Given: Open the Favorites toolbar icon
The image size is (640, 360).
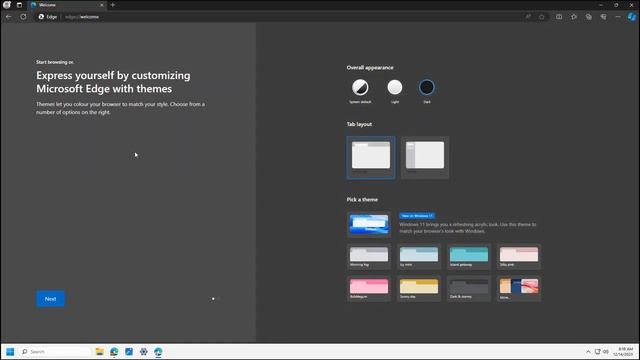Looking at the screenshot, I should 574,17.
